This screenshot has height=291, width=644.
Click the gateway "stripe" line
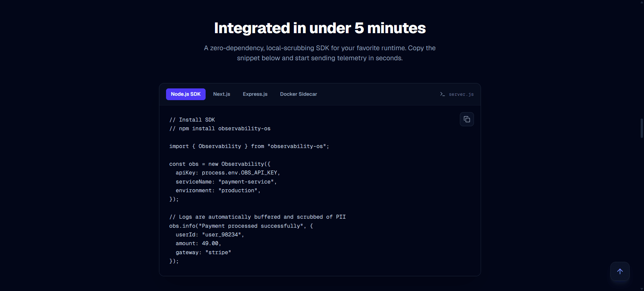click(x=204, y=252)
